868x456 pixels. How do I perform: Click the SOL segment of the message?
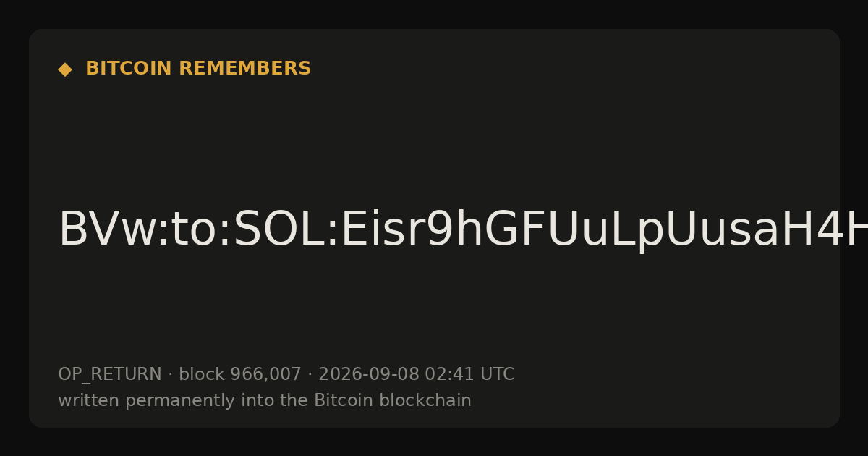pos(281,230)
